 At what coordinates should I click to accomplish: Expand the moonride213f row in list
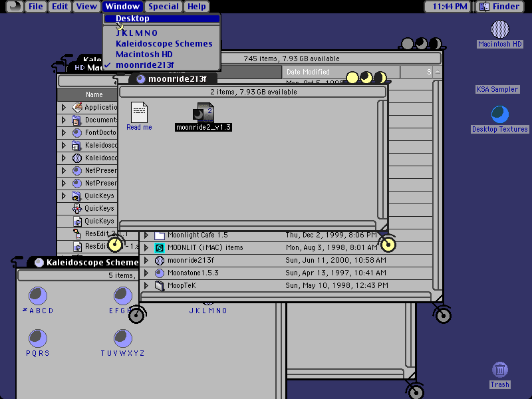tap(146, 260)
